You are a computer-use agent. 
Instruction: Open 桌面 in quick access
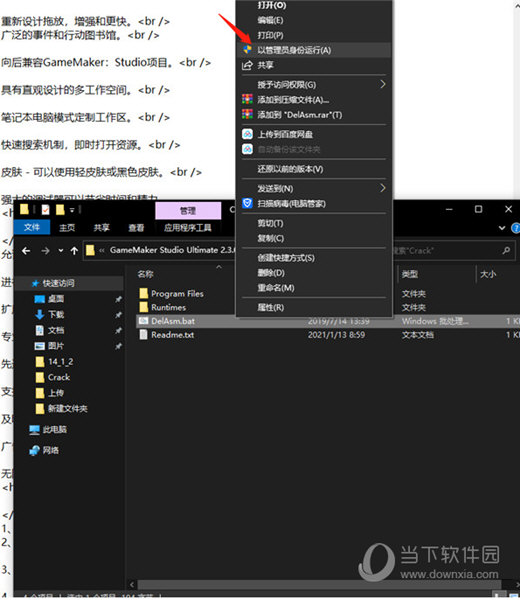click(x=56, y=299)
